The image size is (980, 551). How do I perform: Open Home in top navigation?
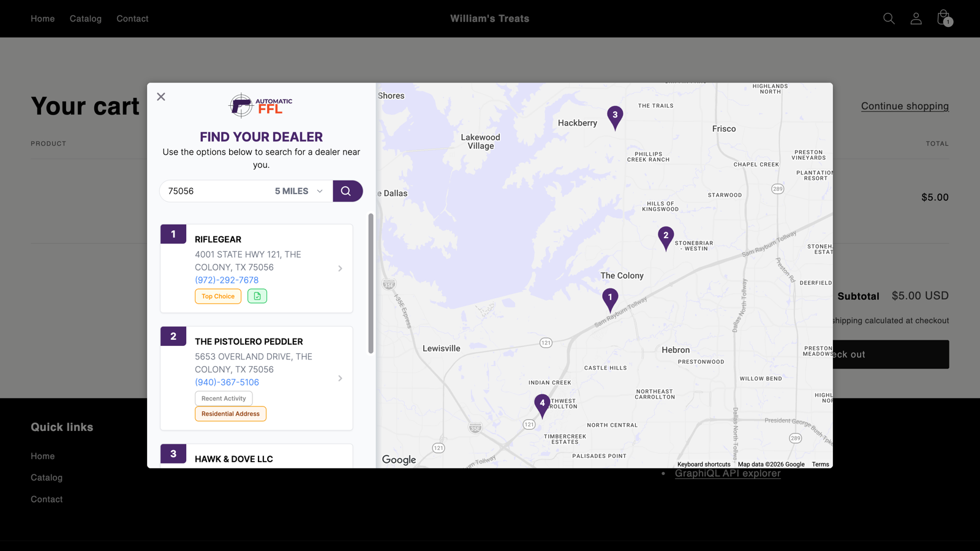coord(43,18)
